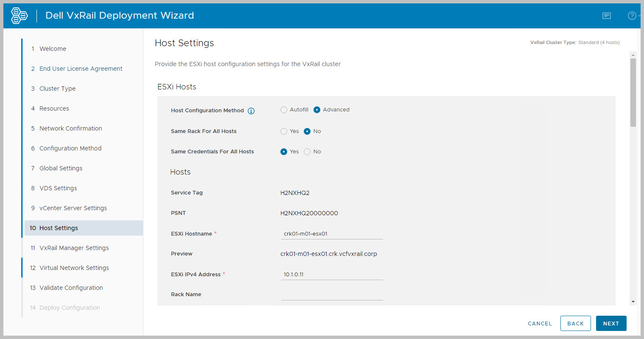Image resolution: width=644 pixels, height=339 pixels.
Task: Go to Global Settings step
Action: pyautogui.click(x=61, y=168)
